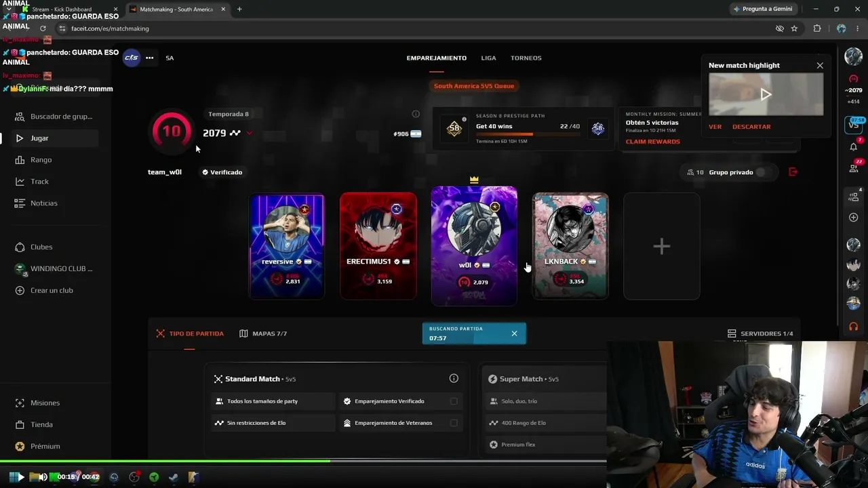Open the CS2 game selector logo
Image resolution: width=868 pixels, height=488 pixels.
point(131,58)
